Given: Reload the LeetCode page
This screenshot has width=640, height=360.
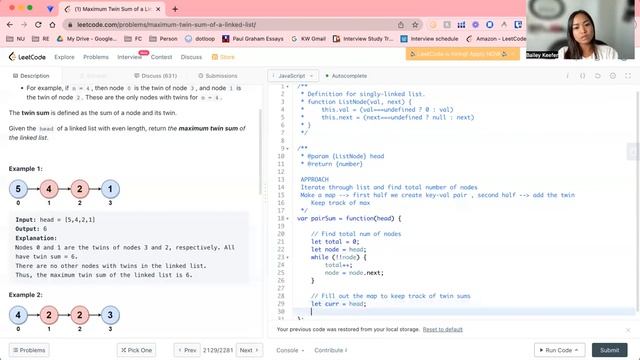Looking at the screenshot, I should pos(38,24).
